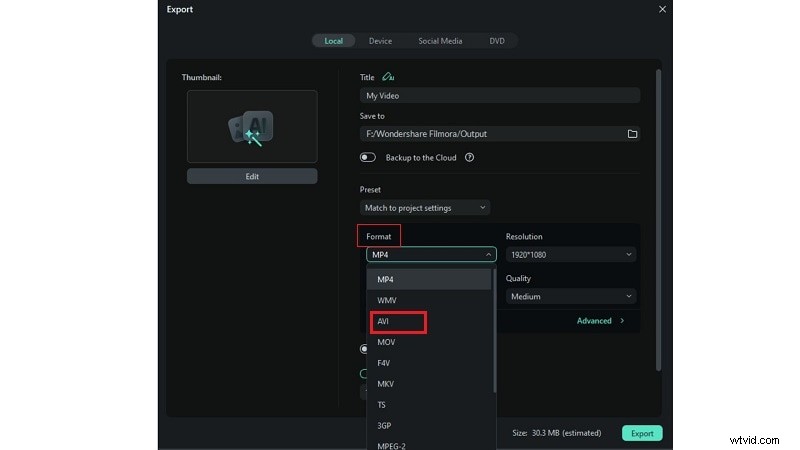This screenshot has width=800, height=450.
Task: Click the Export button
Action: tap(642, 433)
